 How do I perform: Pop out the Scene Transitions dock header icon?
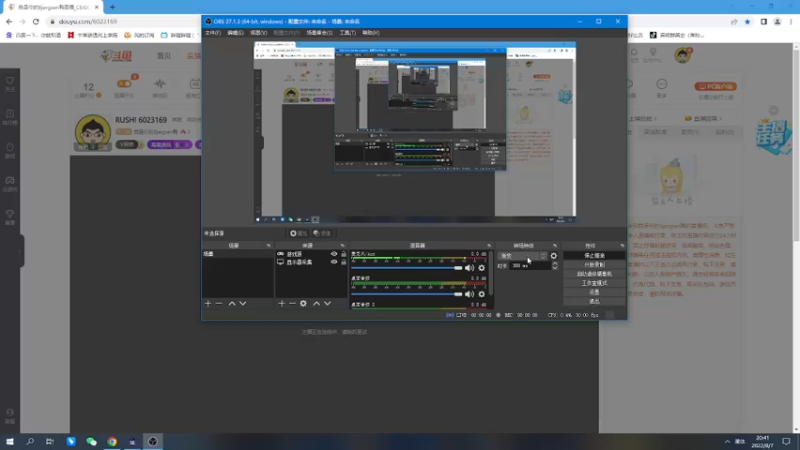click(555, 245)
